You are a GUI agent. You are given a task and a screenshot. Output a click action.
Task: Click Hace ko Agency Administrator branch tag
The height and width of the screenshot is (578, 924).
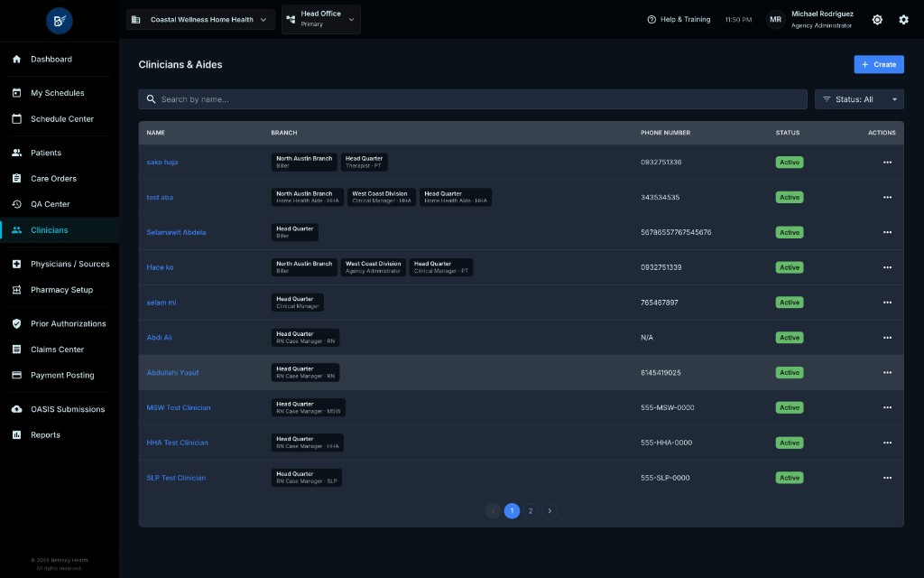373,267
